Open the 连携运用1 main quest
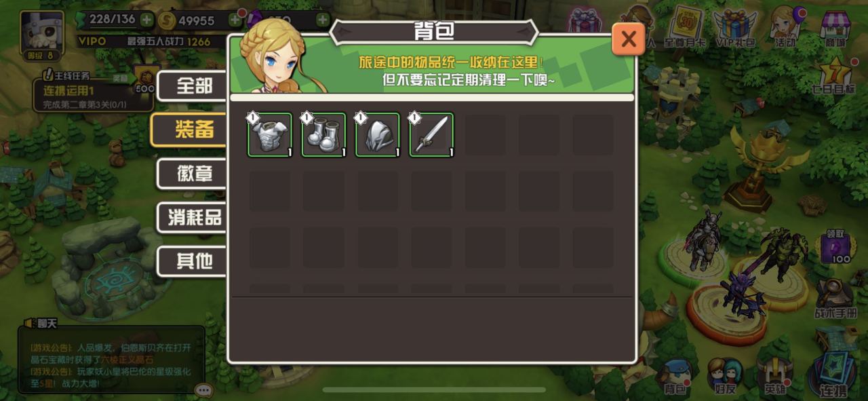Viewport: 868px width, 401px height. (x=94, y=94)
